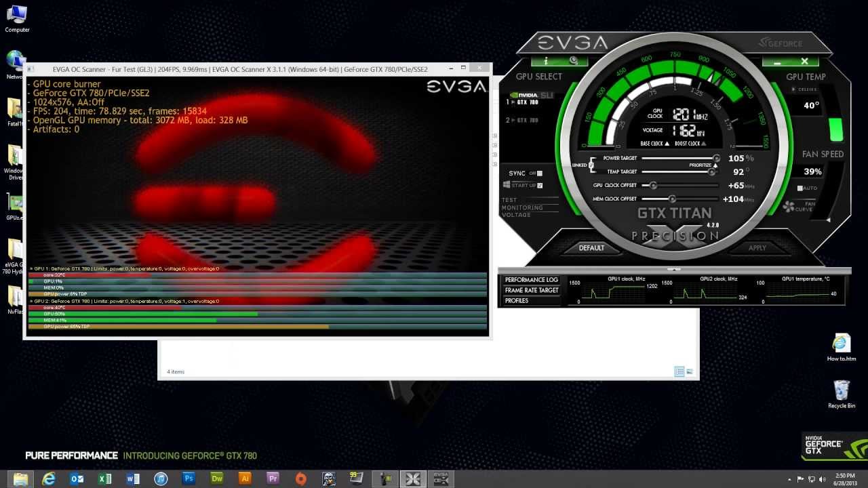Open the Voltage tab

[x=517, y=215]
